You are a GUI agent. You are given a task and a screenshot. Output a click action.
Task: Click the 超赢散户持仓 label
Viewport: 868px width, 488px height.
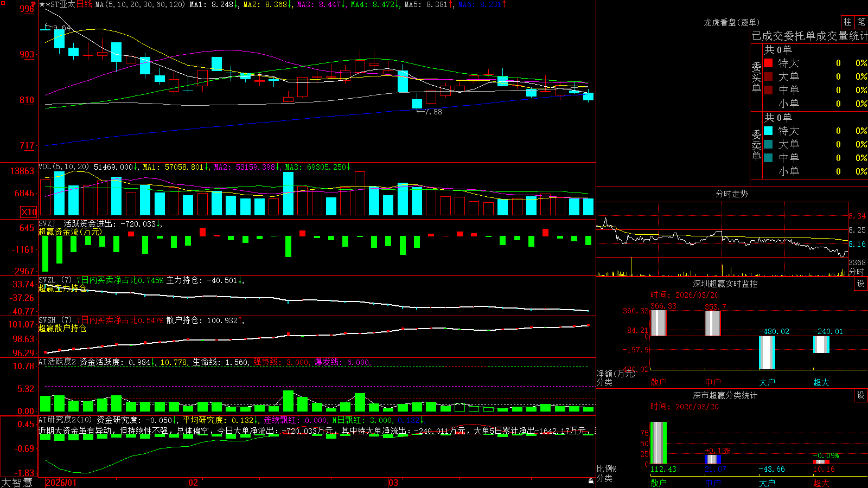pyautogui.click(x=62, y=328)
